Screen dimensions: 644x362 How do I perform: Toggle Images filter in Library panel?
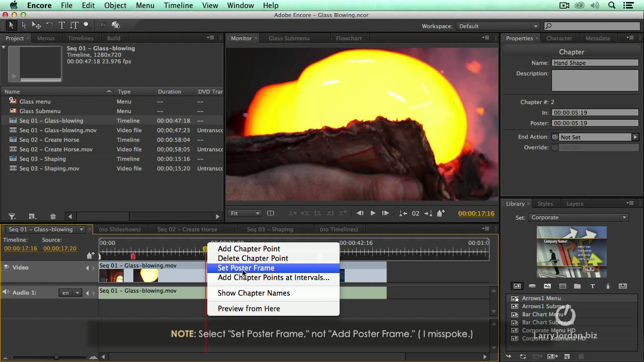click(x=547, y=286)
